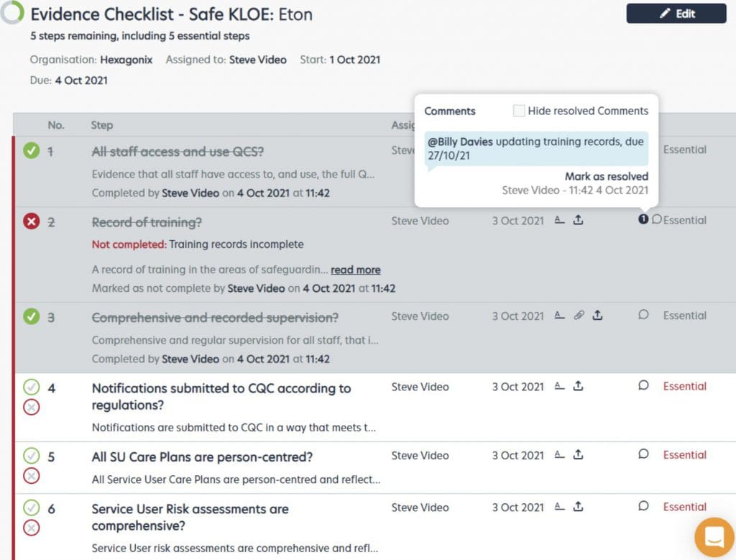736x560 pixels.
Task: Click the Edit button
Action: pyautogui.click(x=676, y=14)
